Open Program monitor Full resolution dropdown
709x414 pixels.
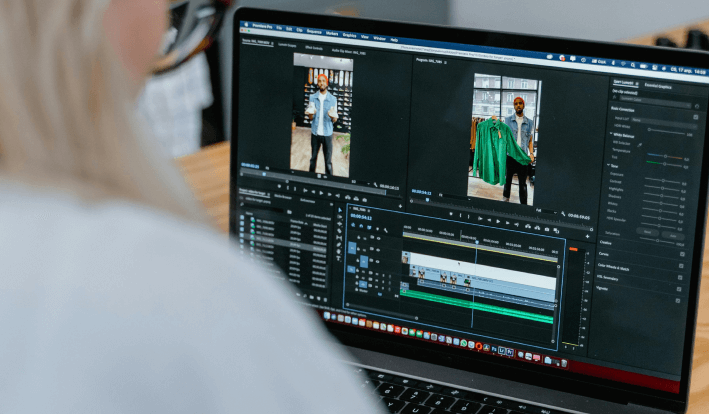click(x=546, y=211)
